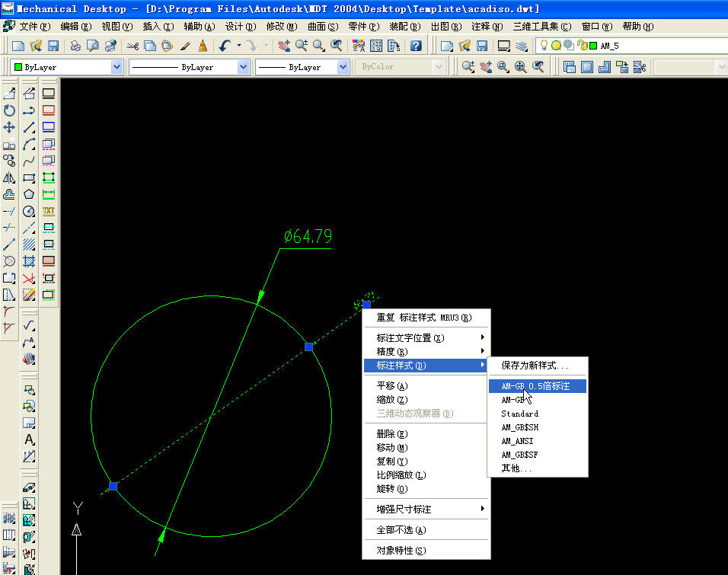Screen dimensions: 728x575
Task: Click 保存为新样式... entry
Action: (x=538, y=365)
